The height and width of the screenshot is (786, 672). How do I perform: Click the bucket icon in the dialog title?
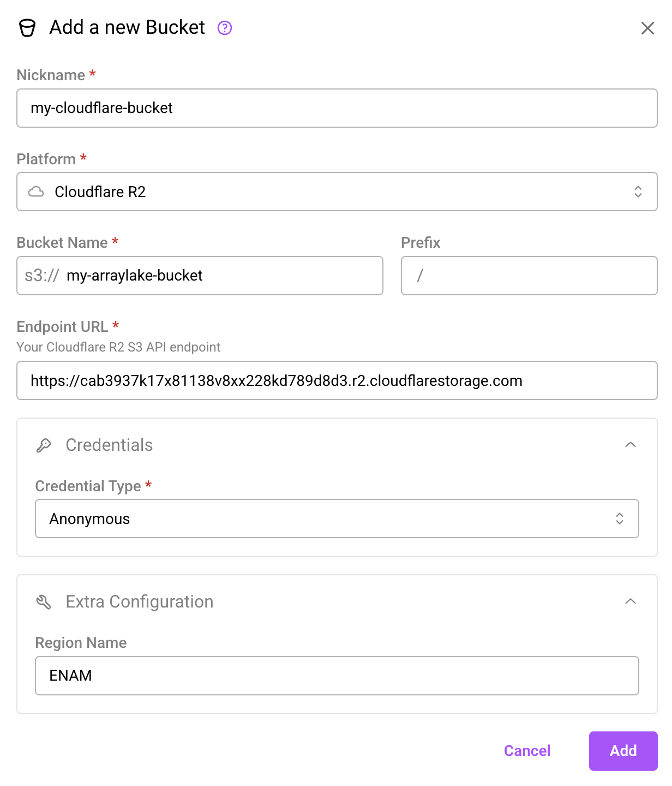(x=27, y=27)
